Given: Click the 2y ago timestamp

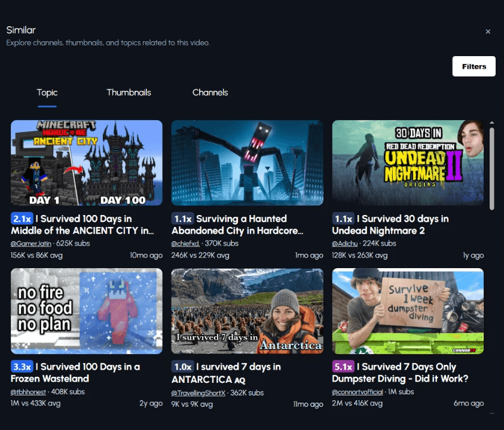Looking at the screenshot, I should [151, 403].
